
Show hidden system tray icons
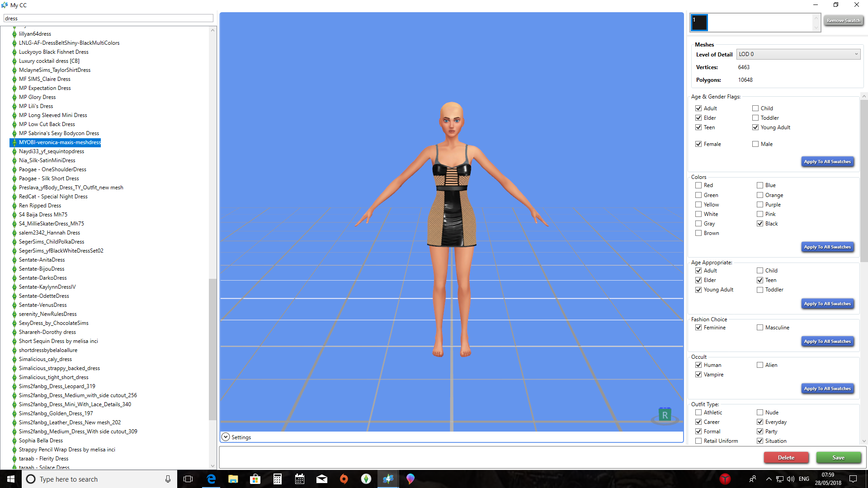769,479
